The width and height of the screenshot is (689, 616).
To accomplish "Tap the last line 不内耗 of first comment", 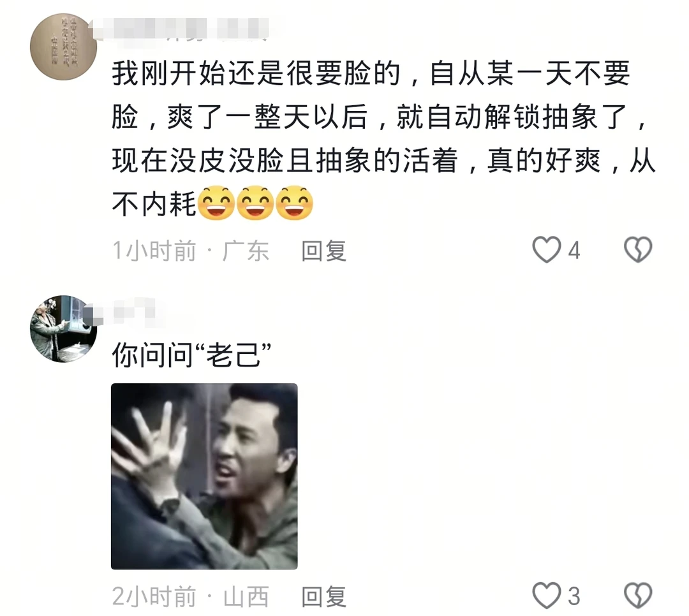I will coord(154,204).
